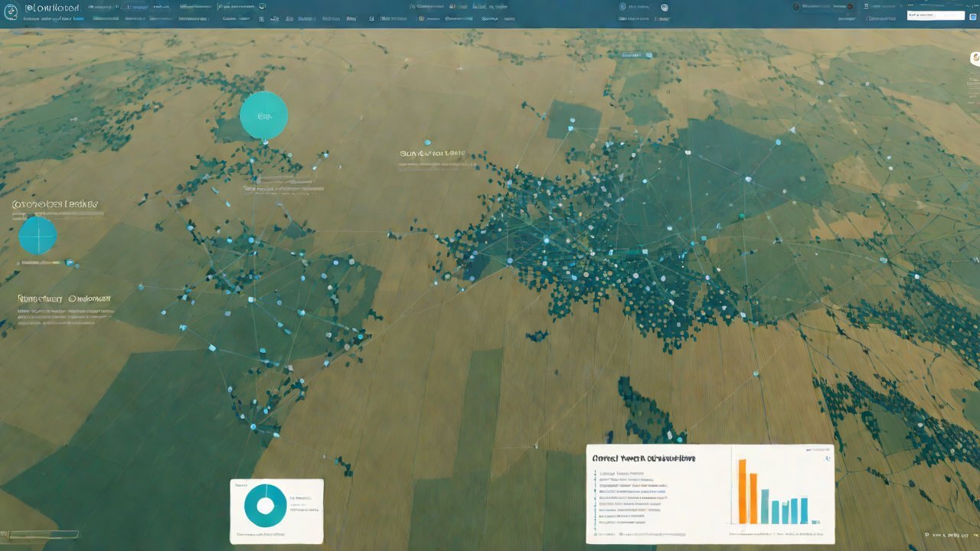
Task: Click the tallest orange bar in bar chart
Action: (742, 491)
